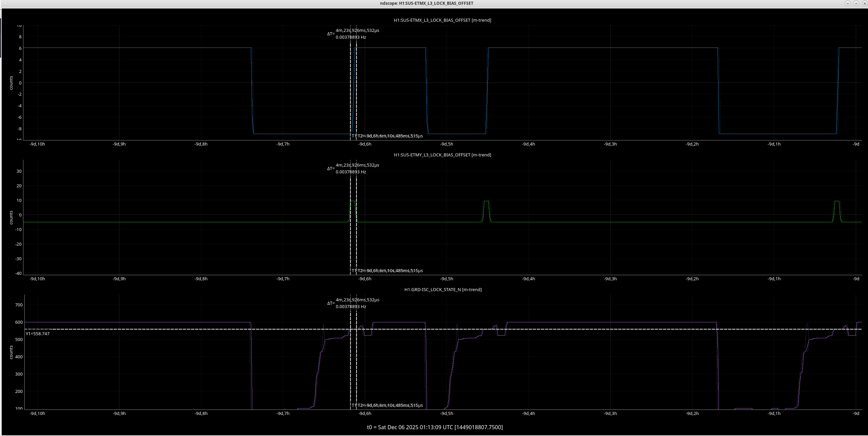This screenshot has width=868, height=436.
Task: Minimize window using the down-chevron button
Action: click(x=848, y=3)
